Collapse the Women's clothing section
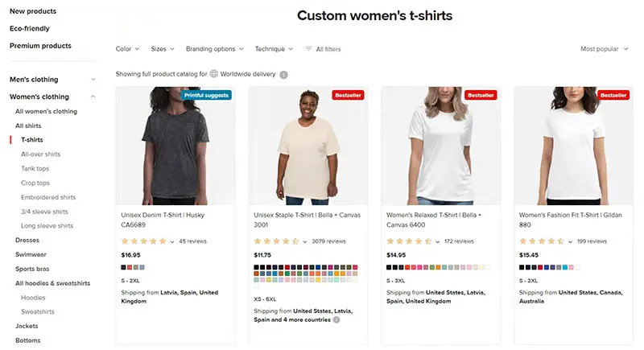This screenshot has height=350, width=644. (x=93, y=97)
